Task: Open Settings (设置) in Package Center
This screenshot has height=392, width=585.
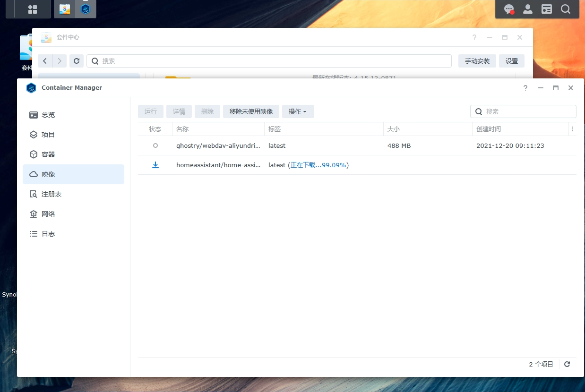Action: click(x=512, y=61)
